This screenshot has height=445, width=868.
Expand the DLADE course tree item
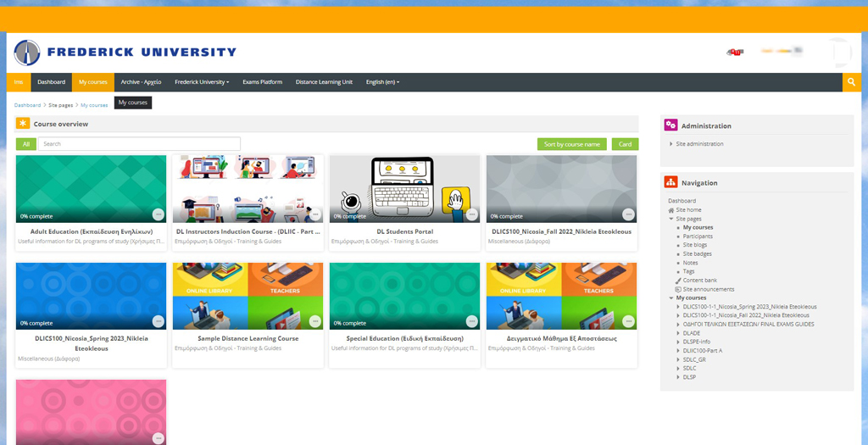(x=678, y=333)
